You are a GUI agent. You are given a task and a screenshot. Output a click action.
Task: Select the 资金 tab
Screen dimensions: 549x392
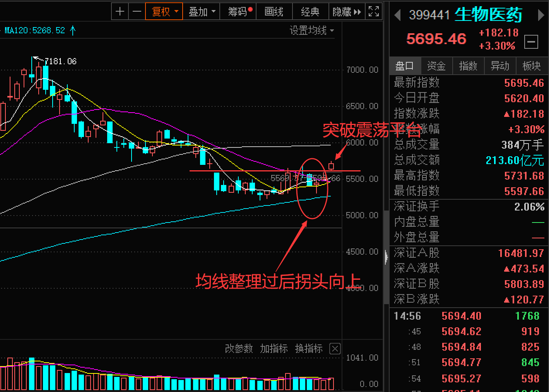pos(436,66)
